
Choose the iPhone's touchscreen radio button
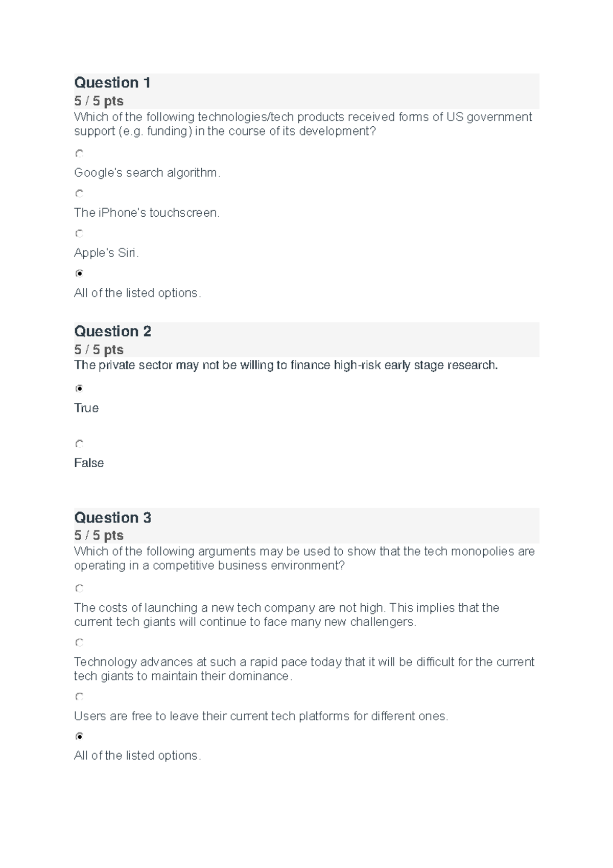[79, 193]
